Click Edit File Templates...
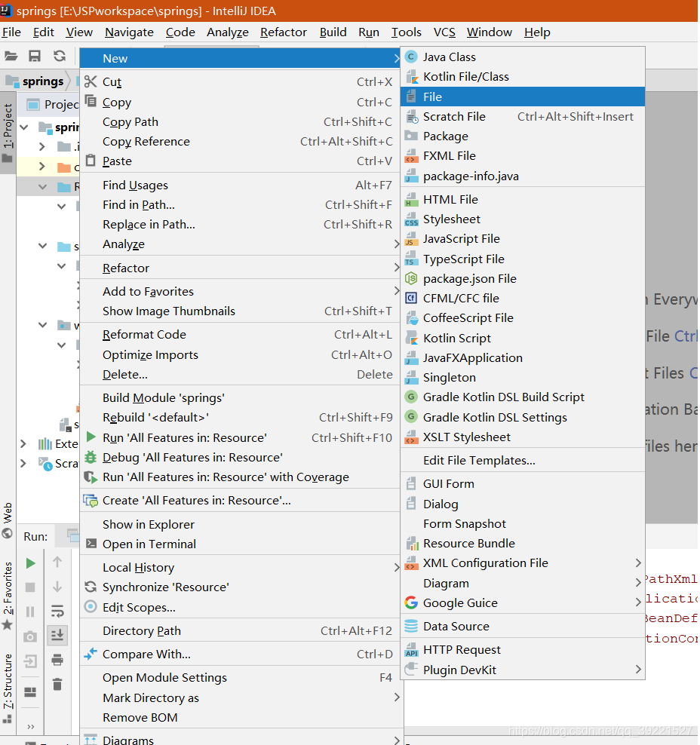Viewport: 700px width, 745px height. click(x=523, y=461)
